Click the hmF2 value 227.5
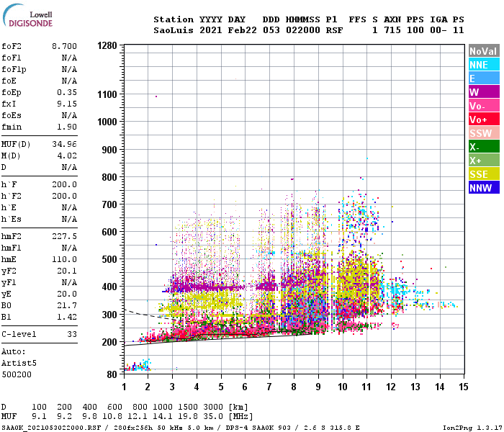The height and width of the screenshot is (432, 504). [65, 236]
